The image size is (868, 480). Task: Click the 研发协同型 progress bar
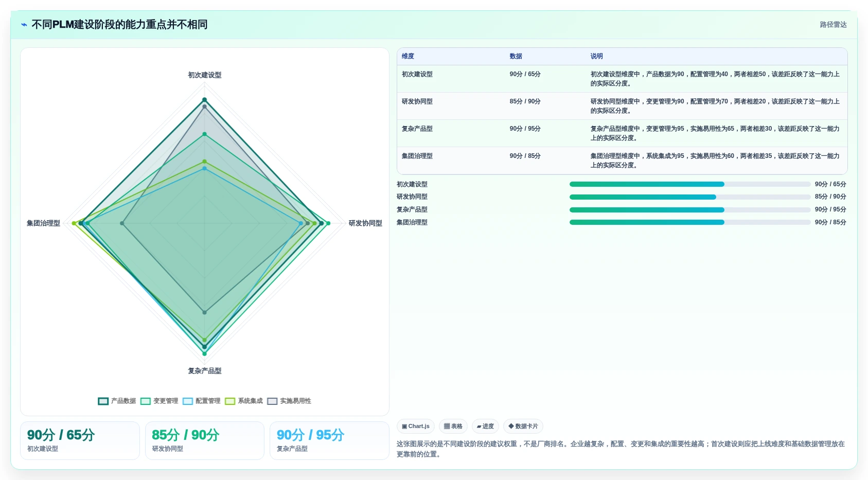click(x=690, y=197)
